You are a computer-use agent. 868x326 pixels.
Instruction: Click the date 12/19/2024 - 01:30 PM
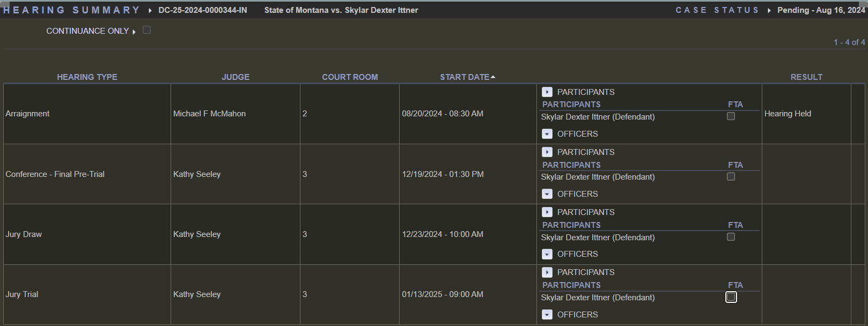[443, 174]
